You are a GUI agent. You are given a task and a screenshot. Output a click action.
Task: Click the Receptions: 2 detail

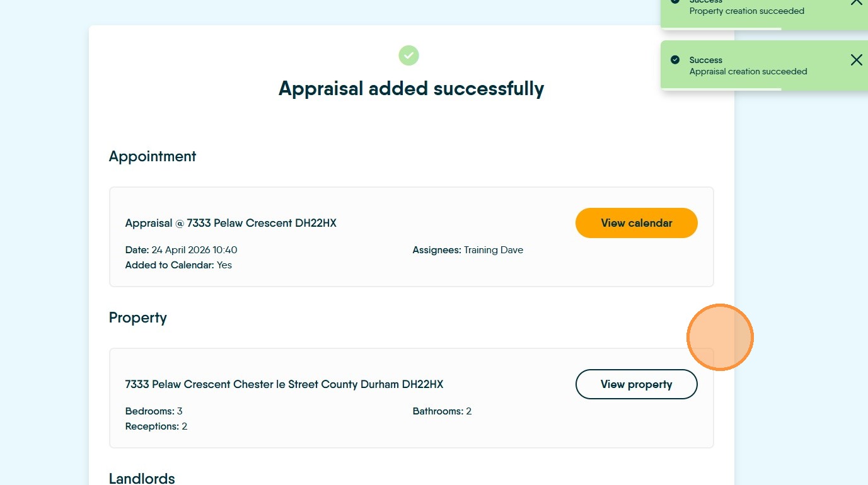[x=156, y=426]
